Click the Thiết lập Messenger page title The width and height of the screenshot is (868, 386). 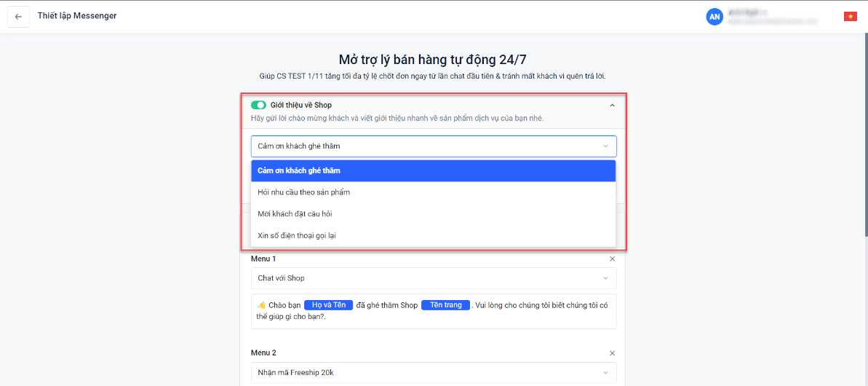(77, 16)
